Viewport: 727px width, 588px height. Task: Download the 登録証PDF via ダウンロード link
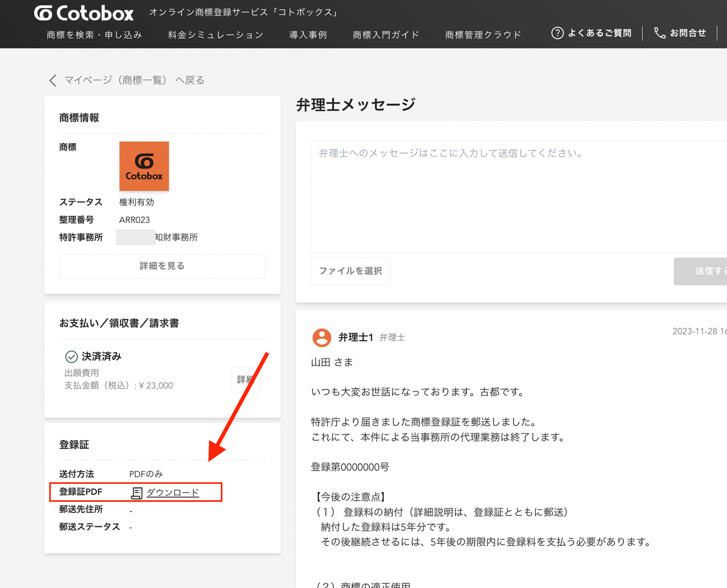[x=172, y=493]
